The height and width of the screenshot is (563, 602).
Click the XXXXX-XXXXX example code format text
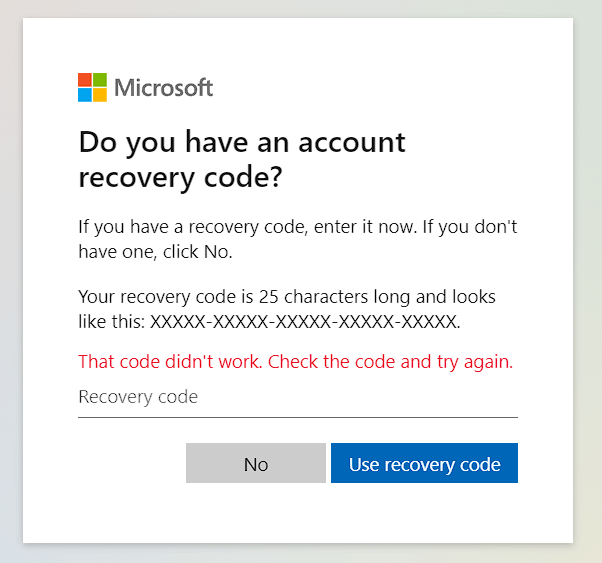click(x=305, y=321)
